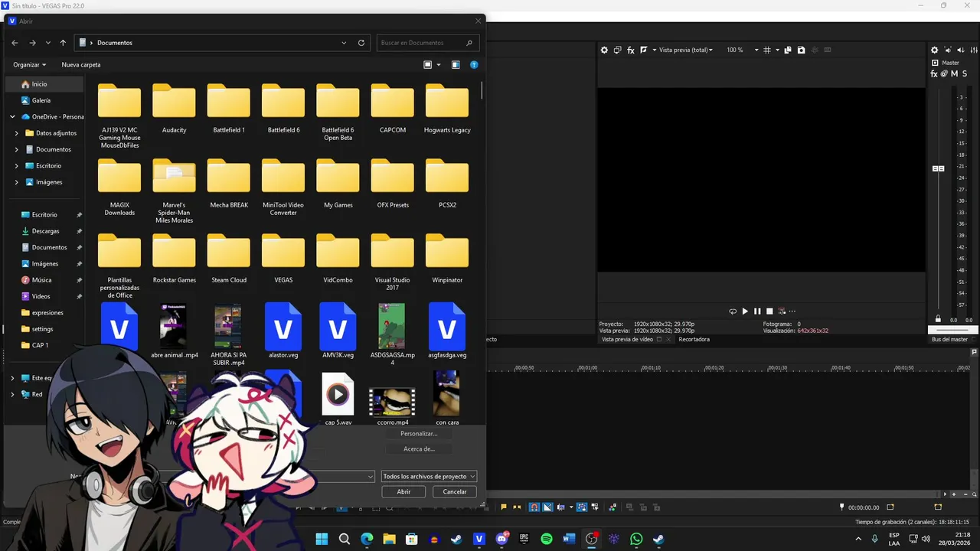Mute the Master bus with M
This screenshot has height=551, width=980.
click(x=954, y=73)
